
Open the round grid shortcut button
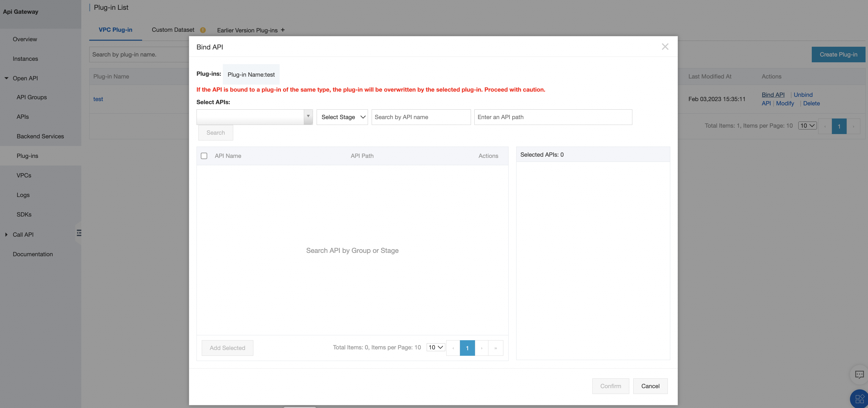pos(859,399)
